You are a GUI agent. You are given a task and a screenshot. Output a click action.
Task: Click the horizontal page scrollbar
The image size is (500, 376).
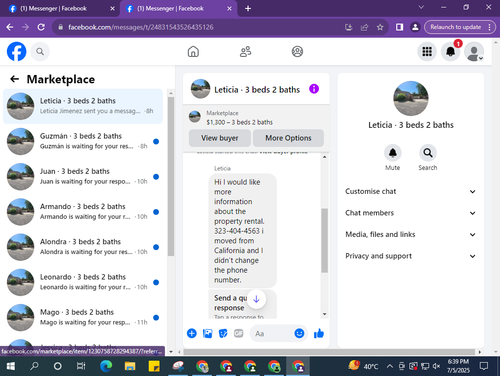(329, 352)
